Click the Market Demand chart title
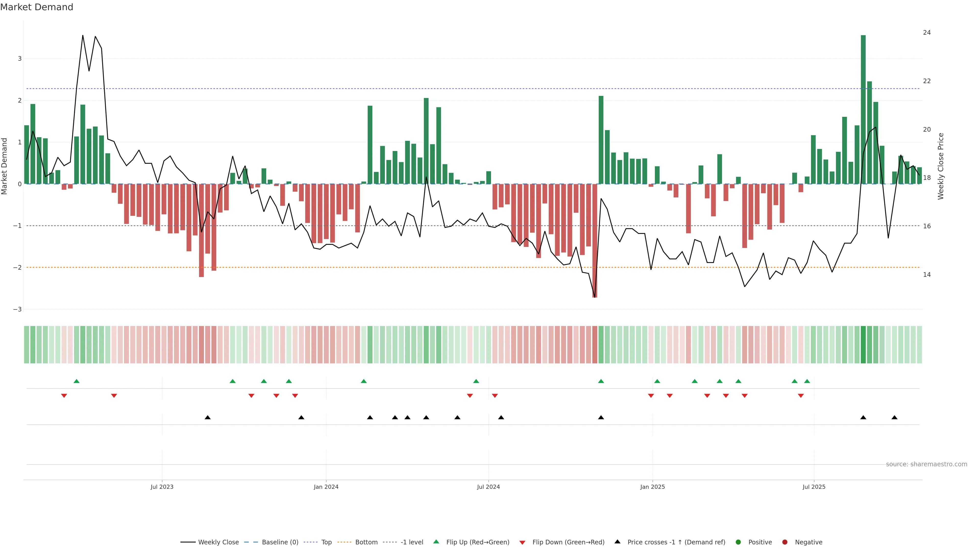Screen dimensions: 980x551 (36, 7)
